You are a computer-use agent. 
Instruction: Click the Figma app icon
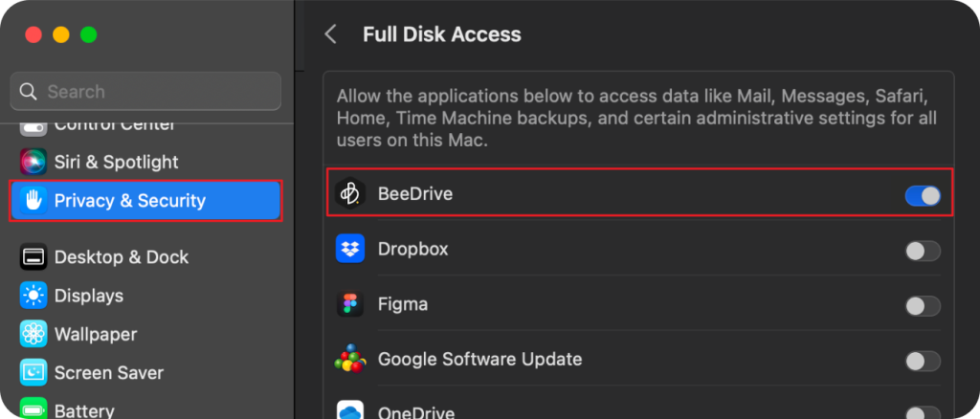pyautogui.click(x=350, y=305)
